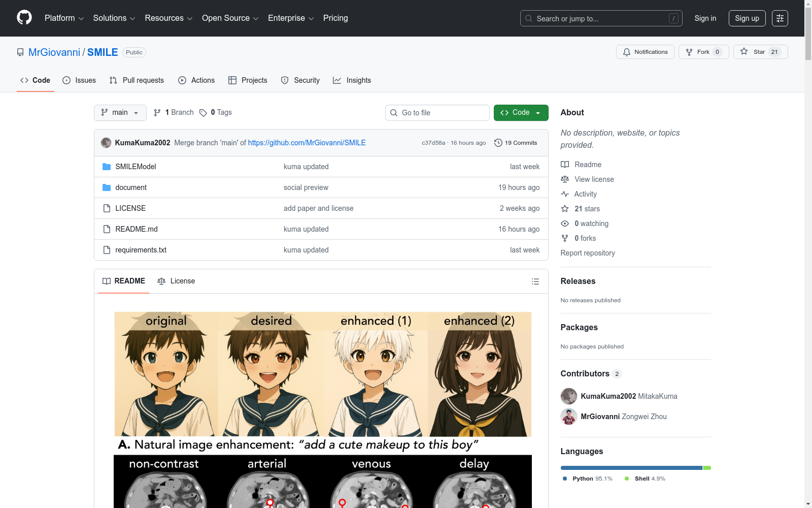Click the Fork button
Screen dimensions: 812x508
(703, 52)
